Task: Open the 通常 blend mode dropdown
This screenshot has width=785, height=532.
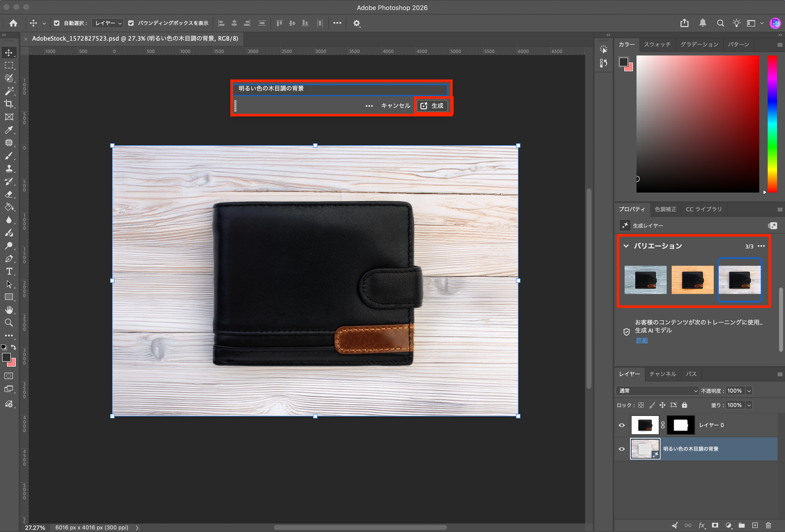Action: click(658, 391)
